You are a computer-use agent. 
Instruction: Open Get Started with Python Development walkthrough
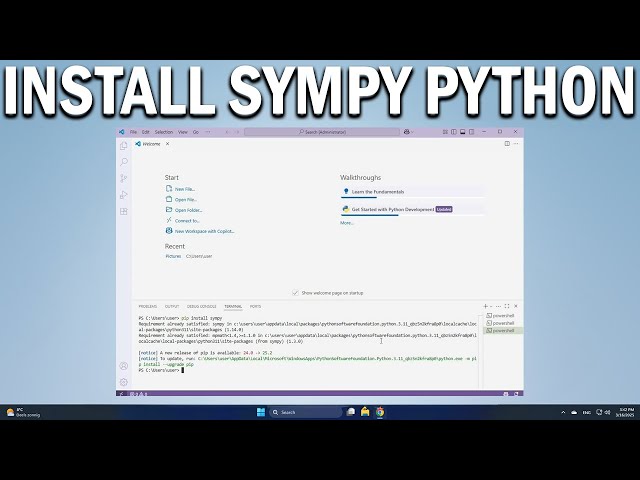(x=412, y=209)
